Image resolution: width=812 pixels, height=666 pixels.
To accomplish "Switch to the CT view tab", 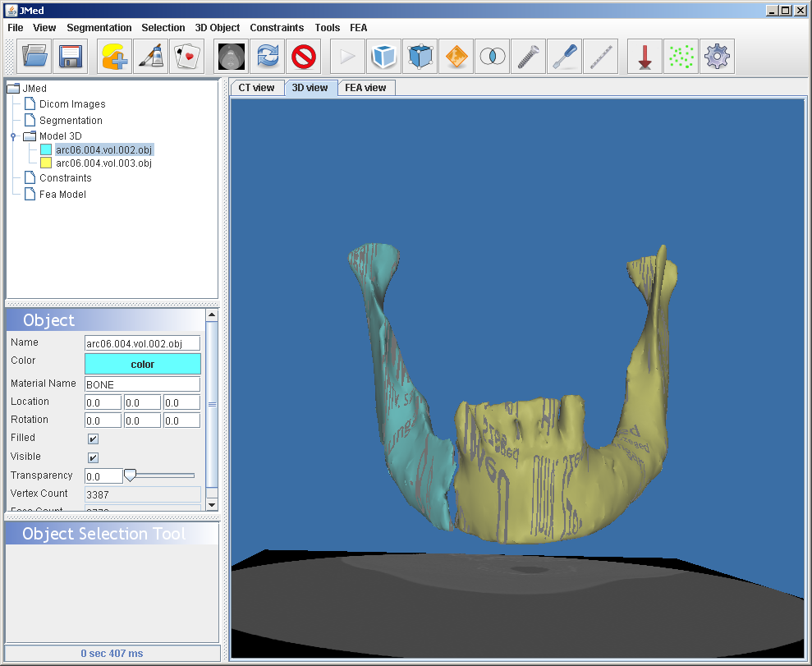I will (x=256, y=88).
